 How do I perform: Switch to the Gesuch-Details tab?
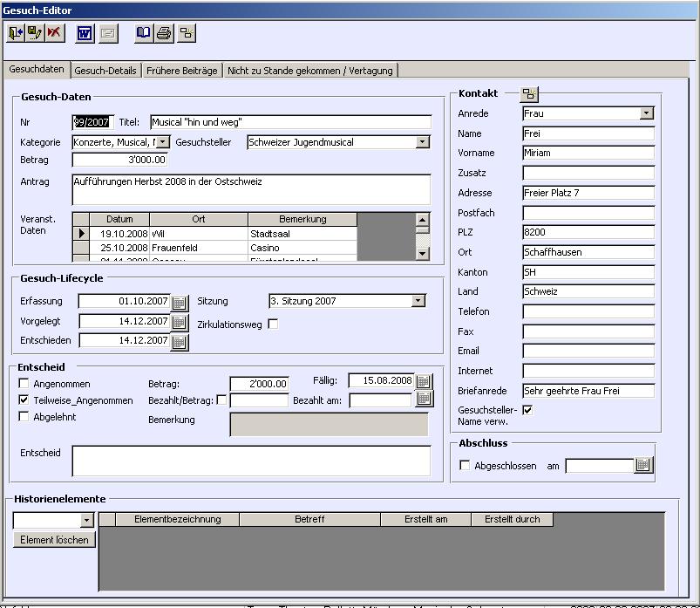tap(105, 71)
